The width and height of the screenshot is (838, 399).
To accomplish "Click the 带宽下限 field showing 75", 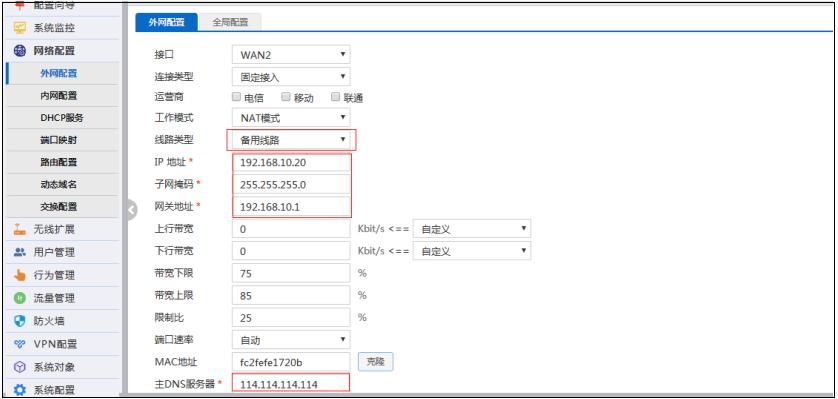I will 291,273.
